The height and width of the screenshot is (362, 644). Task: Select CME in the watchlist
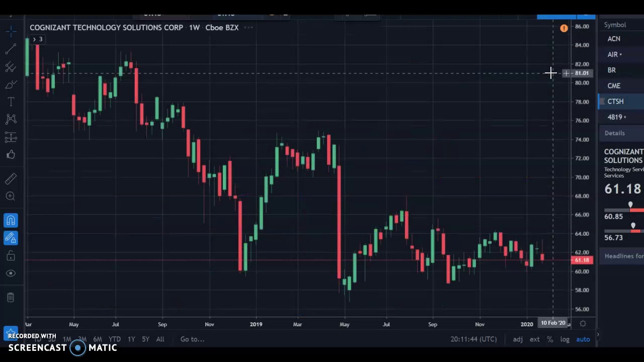[621, 85]
